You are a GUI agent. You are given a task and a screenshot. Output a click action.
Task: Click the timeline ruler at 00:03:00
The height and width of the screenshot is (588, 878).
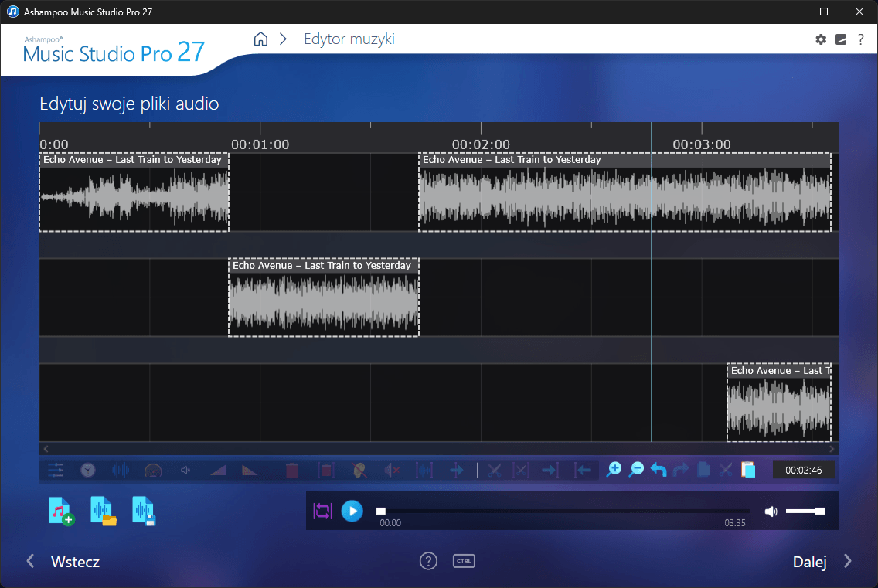[702, 144]
